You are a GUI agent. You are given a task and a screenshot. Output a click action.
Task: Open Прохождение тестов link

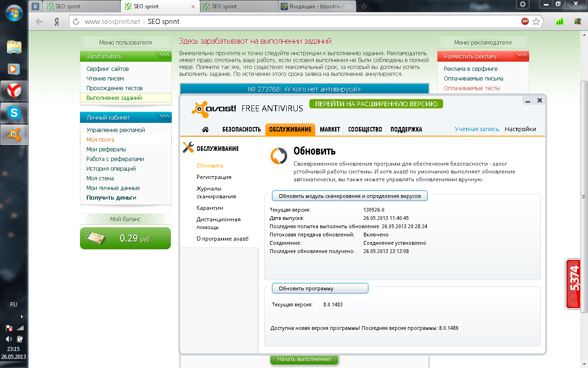coord(114,88)
